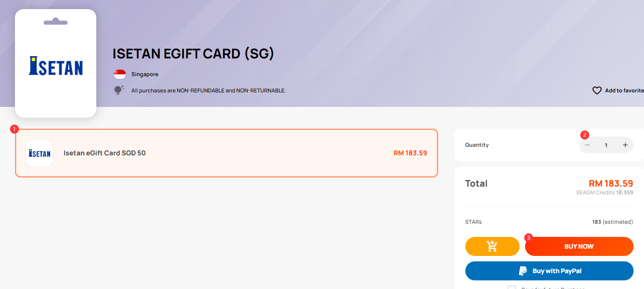Click the quantity value field showing 1

point(606,145)
